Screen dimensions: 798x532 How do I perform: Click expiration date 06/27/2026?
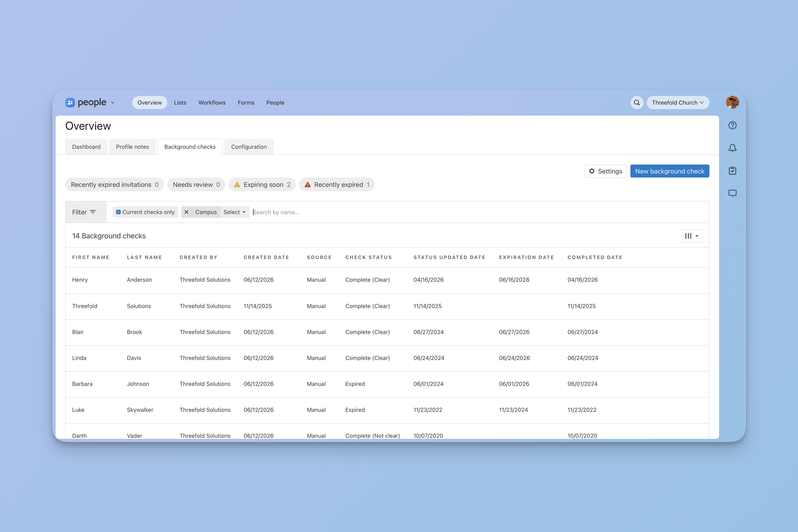(514, 332)
